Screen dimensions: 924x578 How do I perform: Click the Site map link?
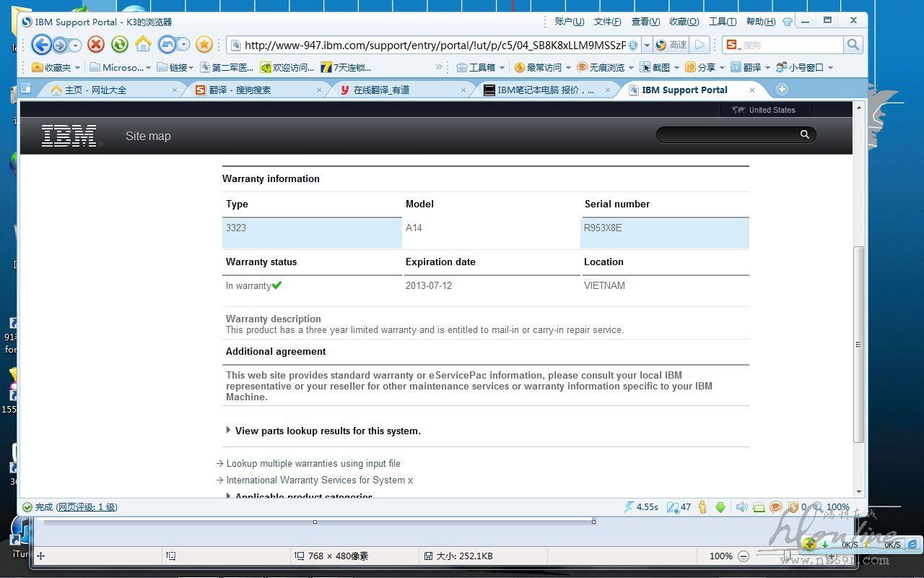coord(148,136)
